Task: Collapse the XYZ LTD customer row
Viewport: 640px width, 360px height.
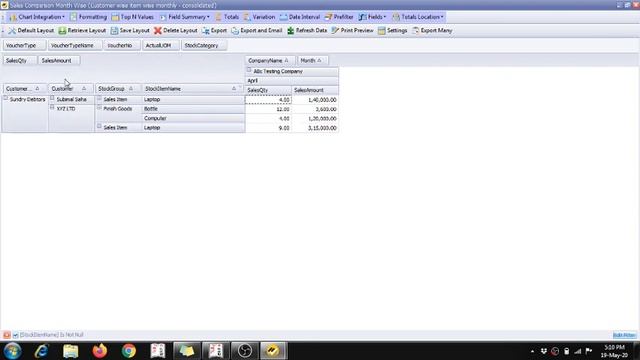Action: (52, 108)
